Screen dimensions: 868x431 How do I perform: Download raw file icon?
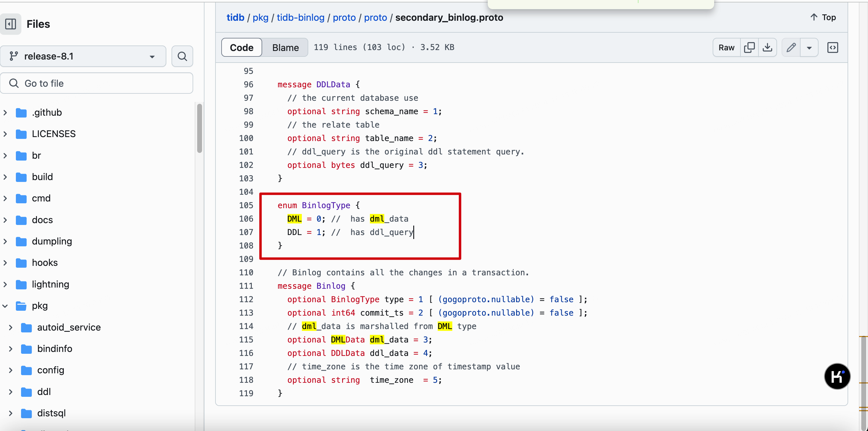pos(767,48)
